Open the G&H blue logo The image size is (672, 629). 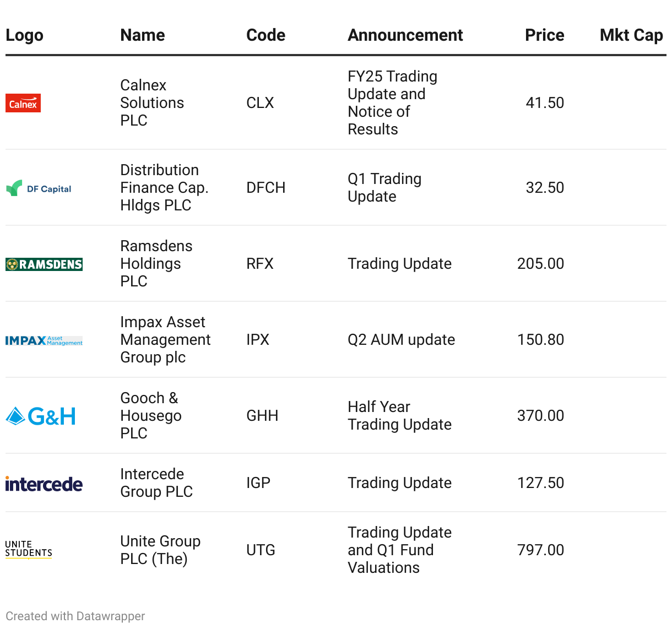(x=41, y=416)
